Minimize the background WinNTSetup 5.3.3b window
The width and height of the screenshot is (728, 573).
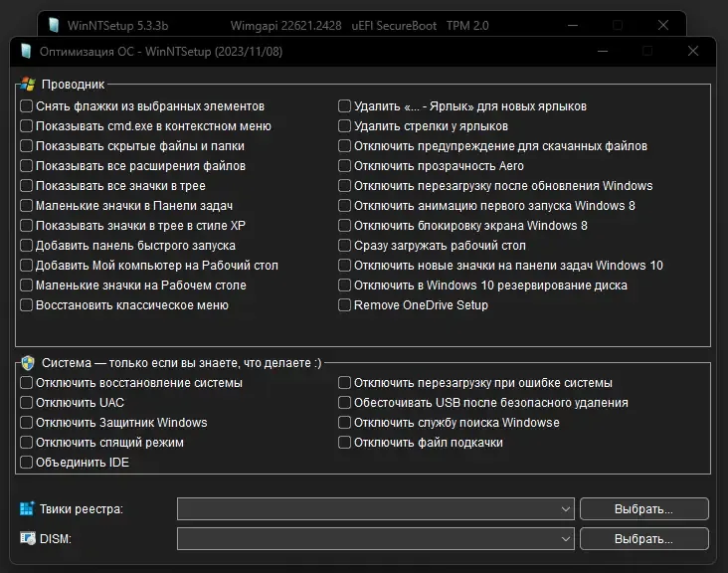coord(573,25)
